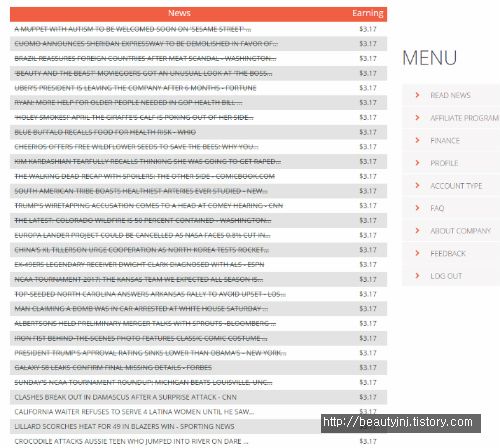This screenshot has width=500, height=448.
Task: Click the Log Out menu item
Action: (x=446, y=276)
